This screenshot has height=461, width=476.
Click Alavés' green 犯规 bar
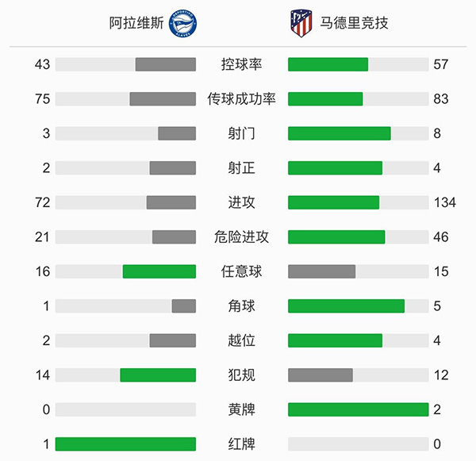coord(158,375)
